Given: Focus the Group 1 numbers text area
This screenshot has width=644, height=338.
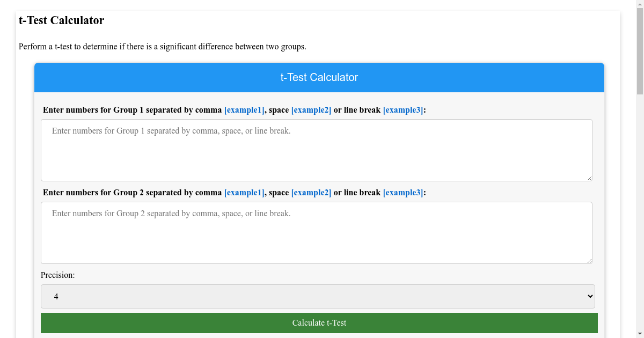Looking at the screenshot, I should pyautogui.click(x=316, y=150).
